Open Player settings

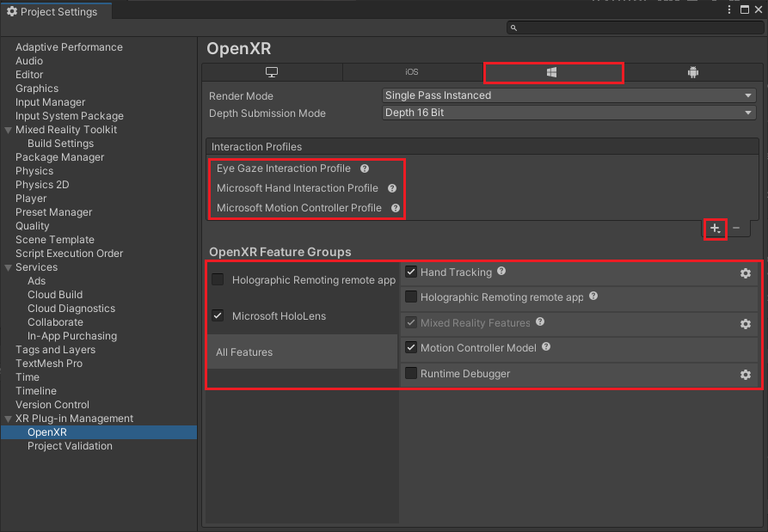[31, 199]
